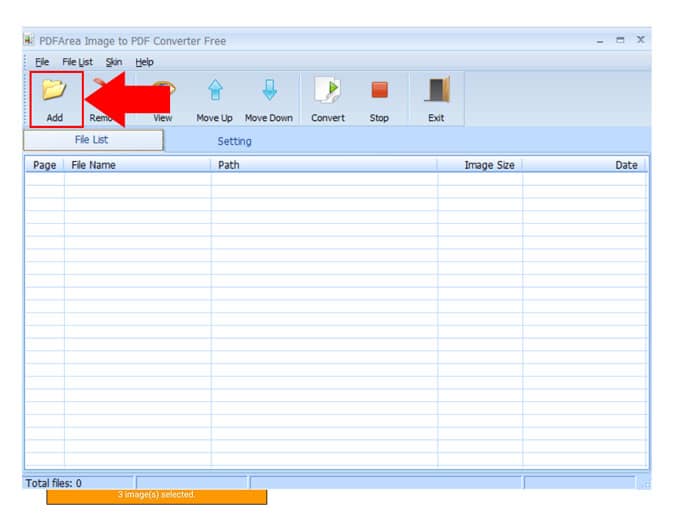Click the orange '3 image(s) selected' bar
Viewport: 675px width, 524px height.
coord(156,496)
